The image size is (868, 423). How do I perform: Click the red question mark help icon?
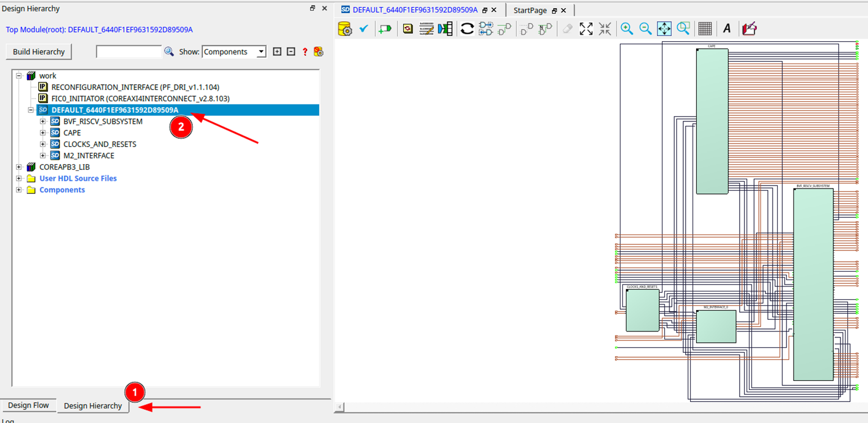305,52
